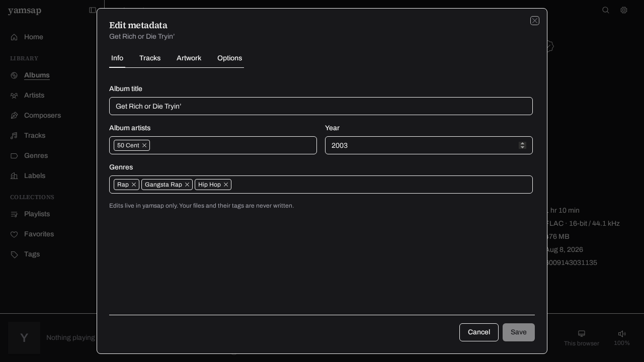Remove the Hip Hop genre chip
The height and width of the screenshot is (362, 644).
click(226, 185)
